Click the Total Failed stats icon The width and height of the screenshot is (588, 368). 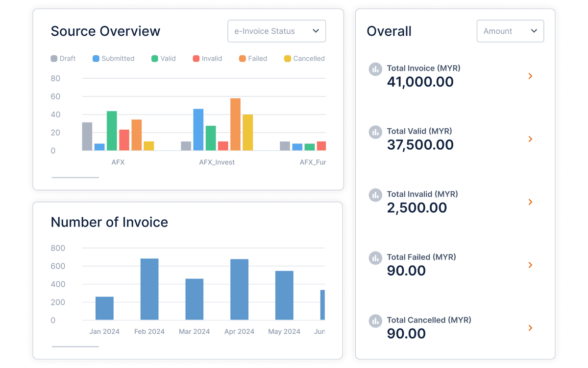[x=375, y=258]
